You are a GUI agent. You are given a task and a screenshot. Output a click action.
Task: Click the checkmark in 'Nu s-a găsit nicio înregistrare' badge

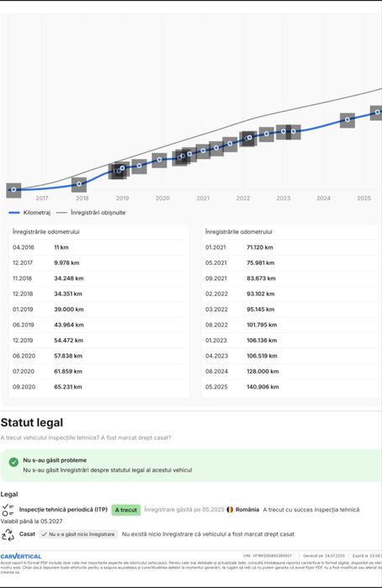[x=45, y=534]
